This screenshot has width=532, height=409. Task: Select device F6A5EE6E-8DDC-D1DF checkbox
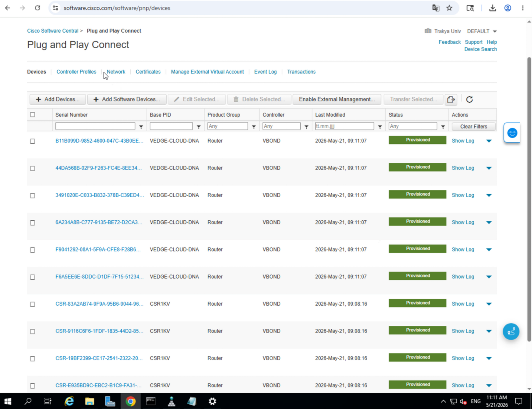(33, 277)
